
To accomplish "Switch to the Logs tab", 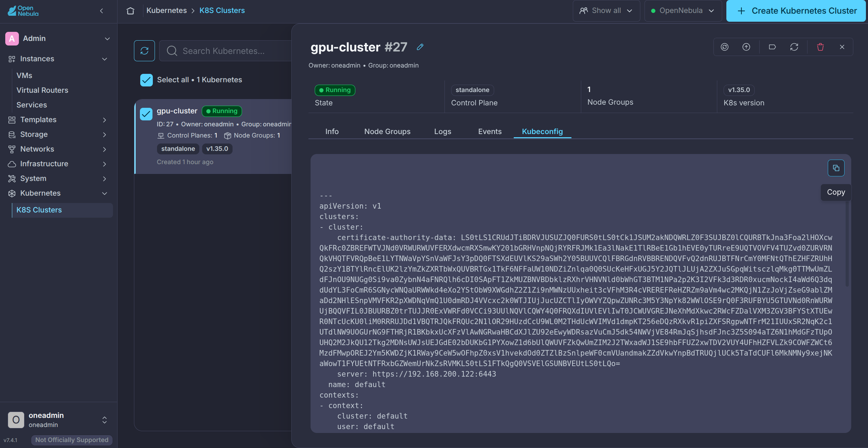I will click(x=443, y=131).
